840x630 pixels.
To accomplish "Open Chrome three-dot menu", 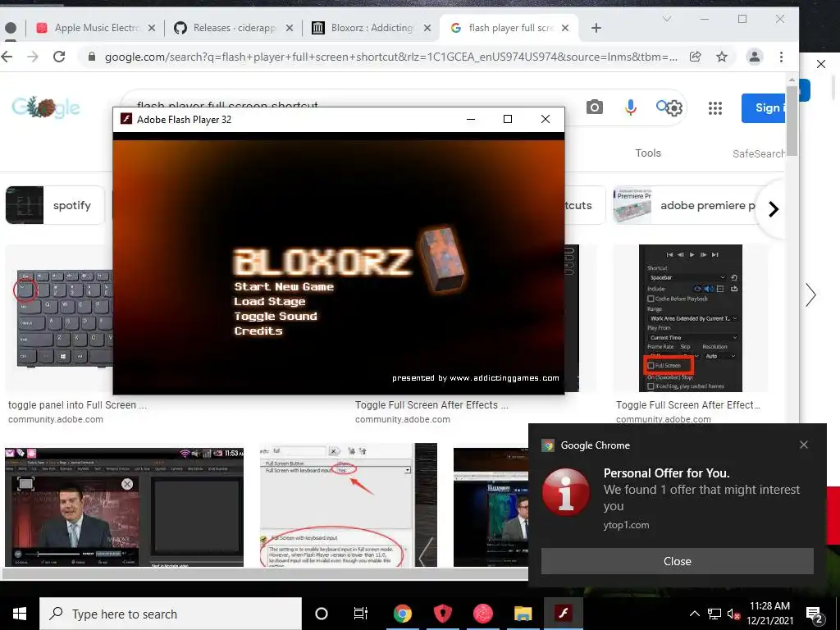I will click(x=781, y=57).
